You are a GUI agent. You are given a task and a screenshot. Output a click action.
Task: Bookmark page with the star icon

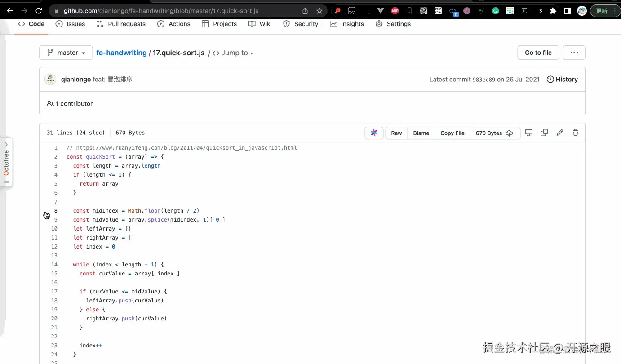(x=319, y=11)
